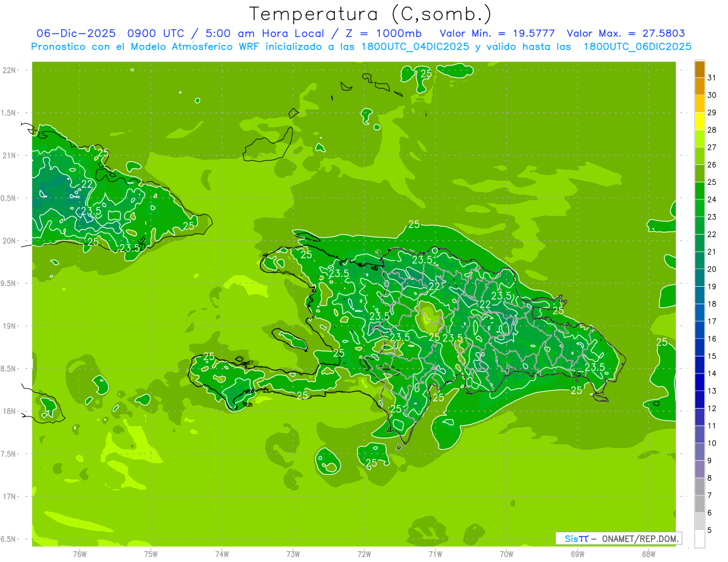The image size is (728, 562).
Task: Select the 68W longitude axis label
Action: [649, 554]
